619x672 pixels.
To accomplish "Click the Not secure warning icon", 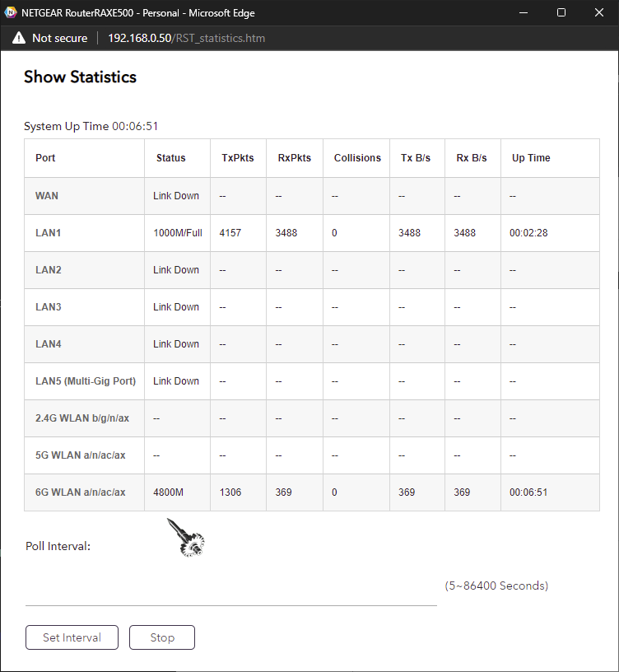I will [x=19, y=38].
